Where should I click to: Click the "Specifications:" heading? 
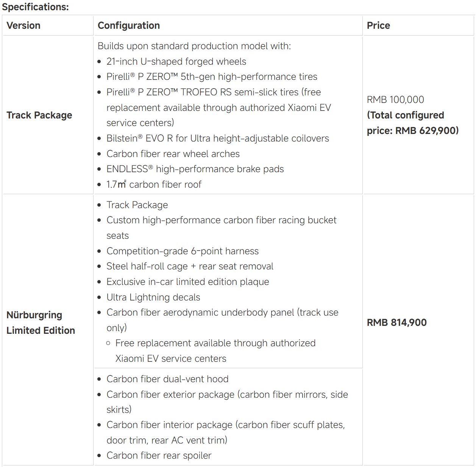35,7
